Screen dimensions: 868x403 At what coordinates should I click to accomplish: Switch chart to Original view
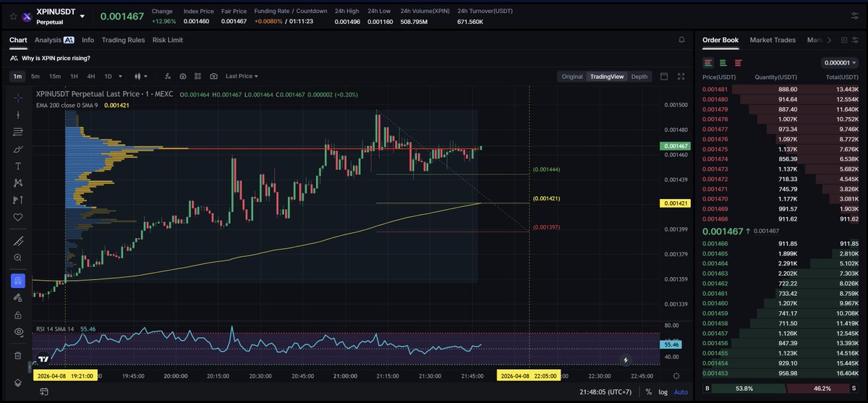point(571,76)
